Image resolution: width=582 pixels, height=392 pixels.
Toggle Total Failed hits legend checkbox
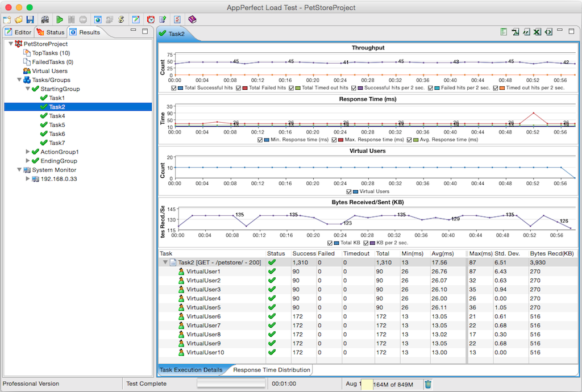tap(238, 88)
